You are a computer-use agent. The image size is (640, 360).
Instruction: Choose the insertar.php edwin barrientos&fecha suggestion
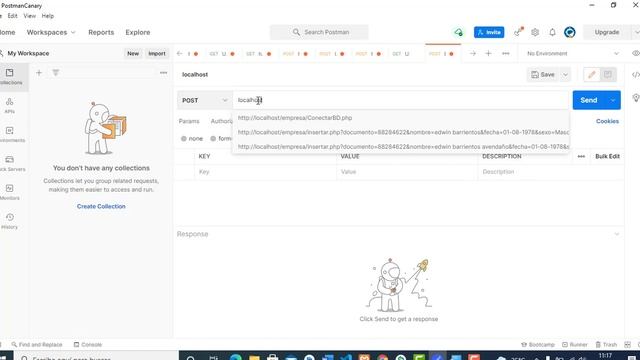point(401,132)
